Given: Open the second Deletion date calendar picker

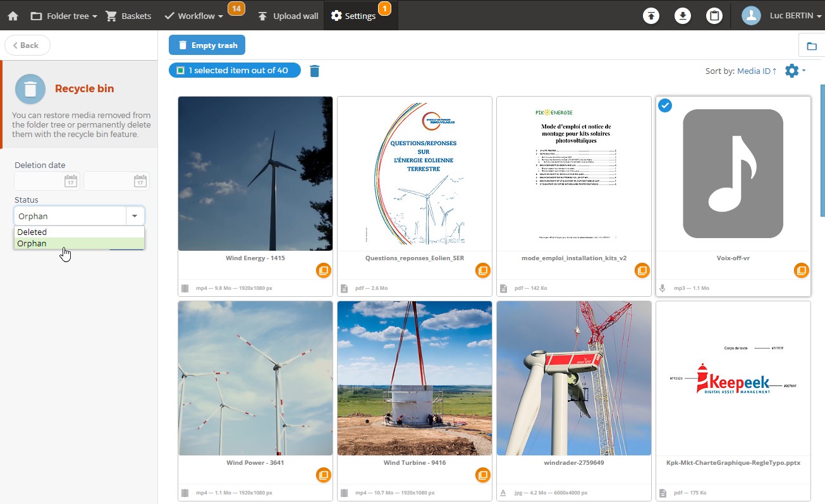Looking at the screenshot, I should click(140, 181).
